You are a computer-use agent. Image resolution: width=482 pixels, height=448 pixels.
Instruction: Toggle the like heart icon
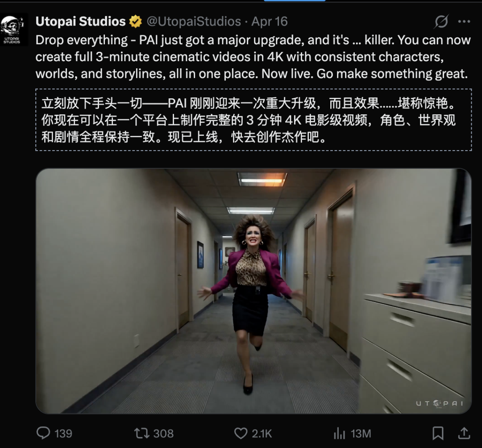(x=241, y=433)
